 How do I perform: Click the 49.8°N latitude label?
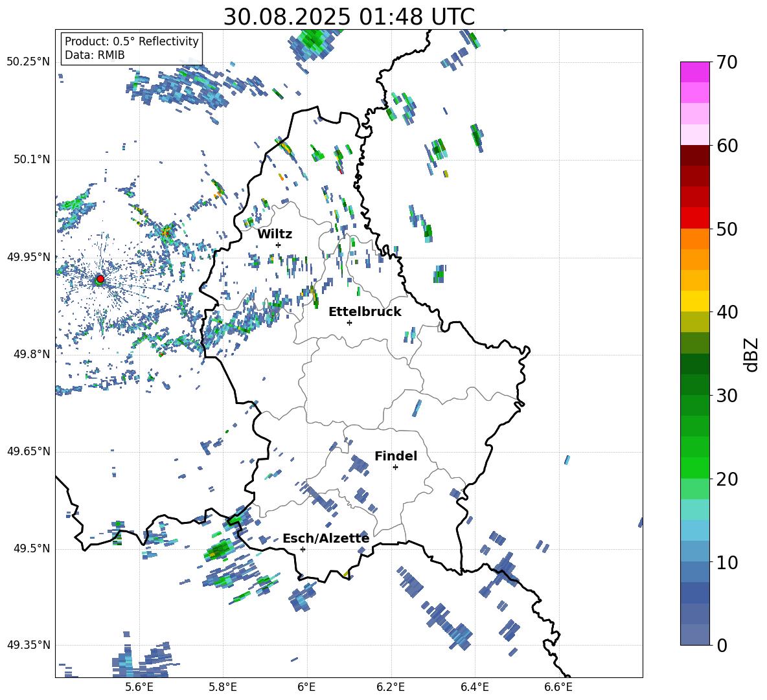tap(32, 354)
